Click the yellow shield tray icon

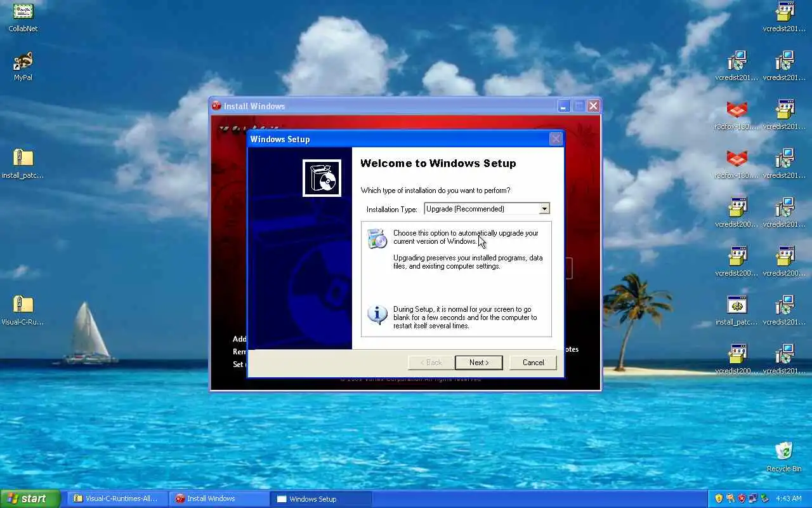pos(719,498)
